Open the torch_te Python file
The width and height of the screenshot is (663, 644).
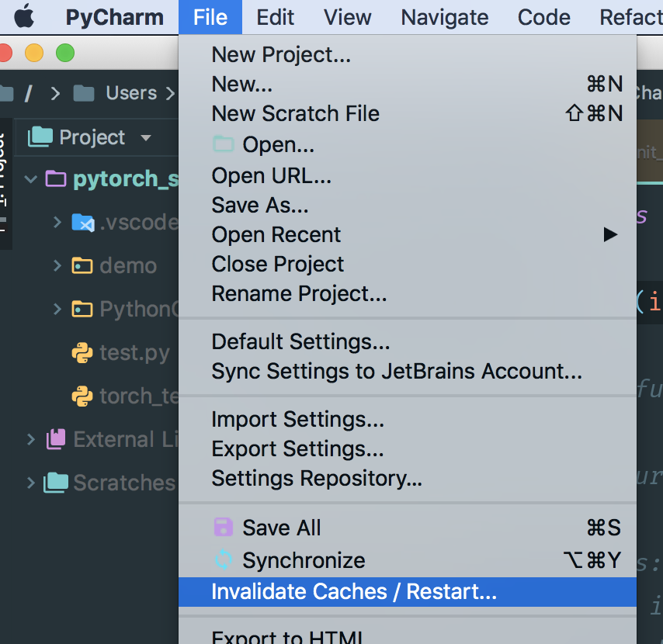125,396
